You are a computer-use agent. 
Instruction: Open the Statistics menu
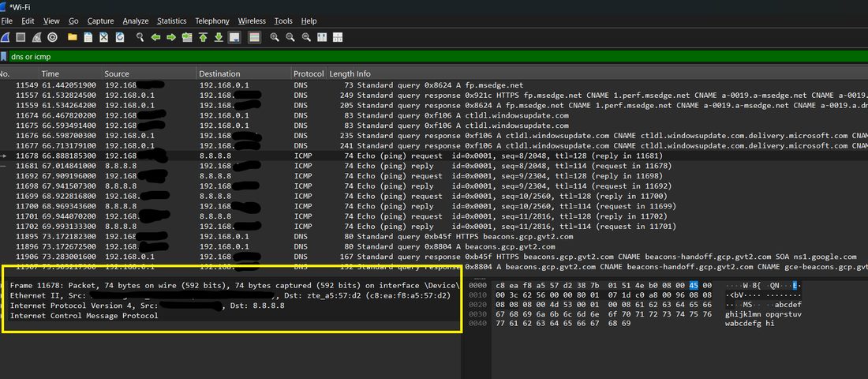[x=171, y=21]
